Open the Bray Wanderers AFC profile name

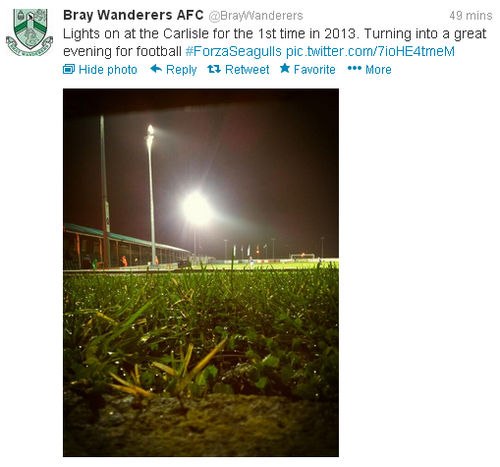[x=133, y=15]
